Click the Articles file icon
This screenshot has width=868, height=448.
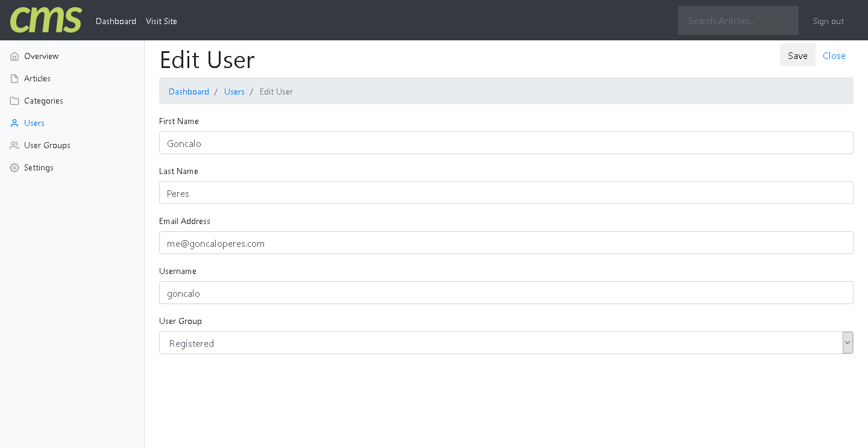pyautogui.click(x=14, y=79)
